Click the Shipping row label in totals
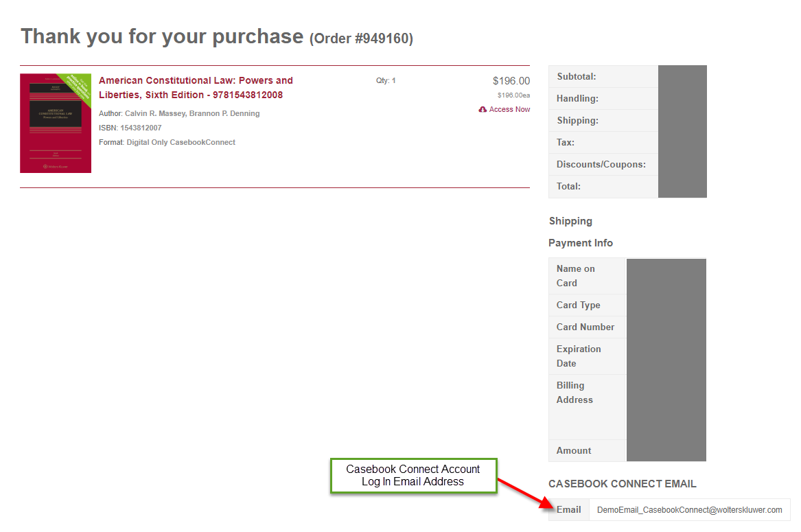 pos(577,121)
